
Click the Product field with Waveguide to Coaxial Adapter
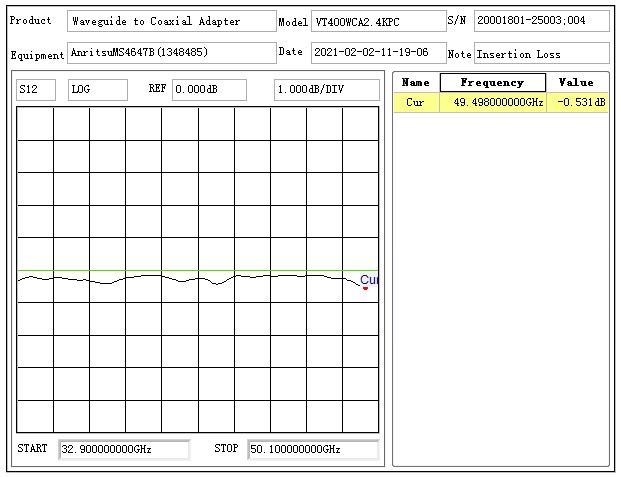(x=171, y=21)
